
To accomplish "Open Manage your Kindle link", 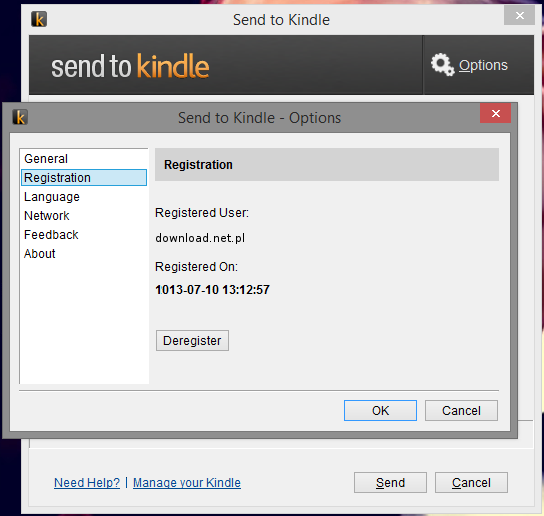I will (187, 483).
